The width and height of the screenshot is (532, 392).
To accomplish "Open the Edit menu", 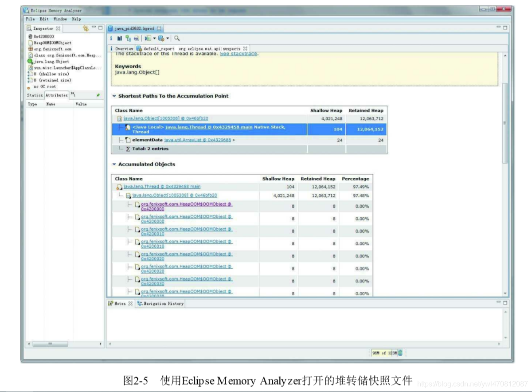I will point(44,19).
